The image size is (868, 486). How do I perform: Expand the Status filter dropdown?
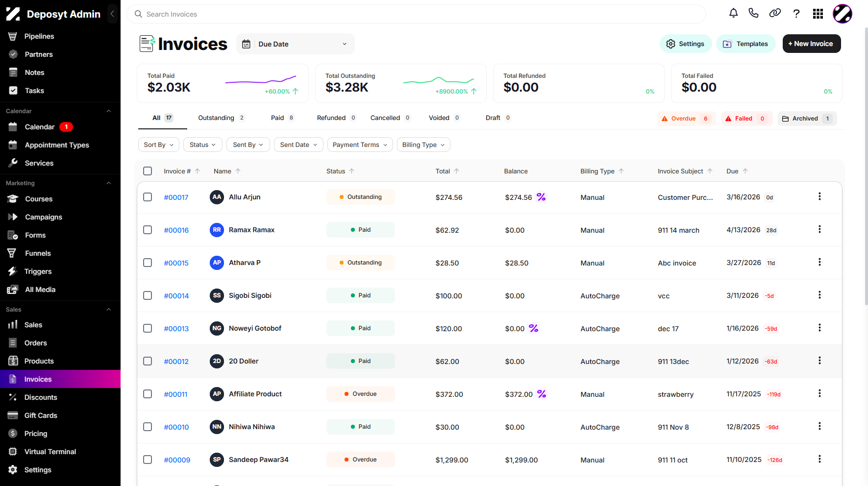pos(203,145)
